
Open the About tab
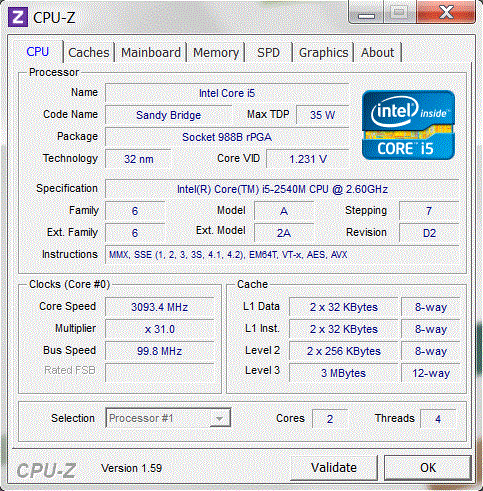(378, 53)
